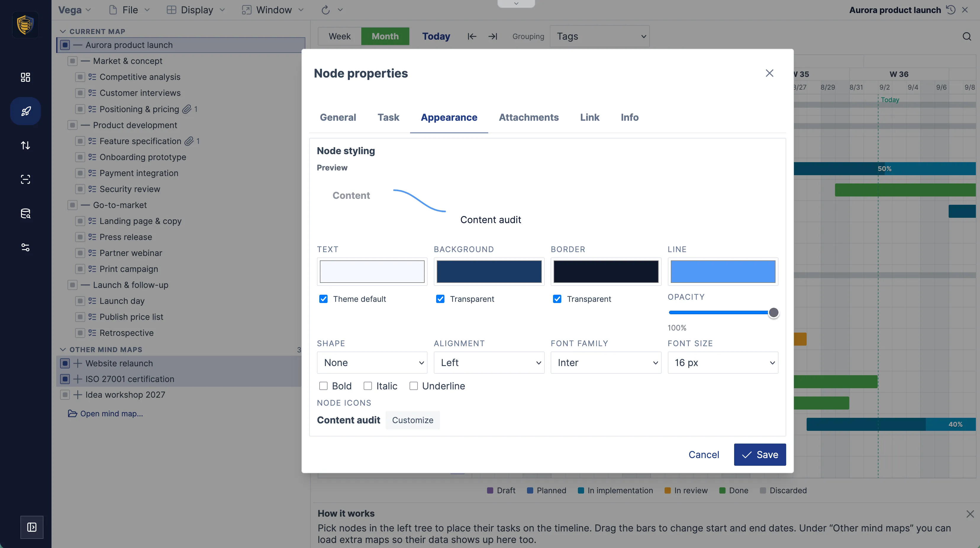
Task: Select the rocket launch icon in sidebar
Action: [x=25, y=111]
